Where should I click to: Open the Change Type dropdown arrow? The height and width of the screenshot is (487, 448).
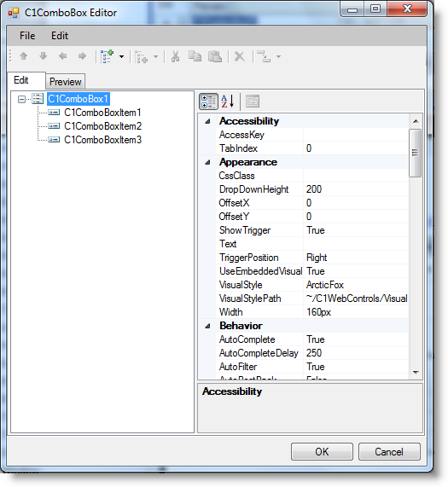point(279,57)
